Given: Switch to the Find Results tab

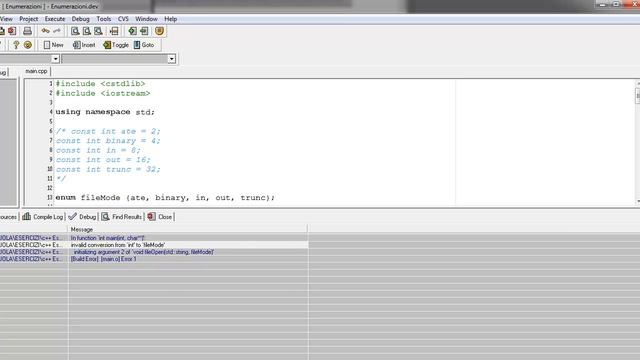Looking at the screenshot, I should [x=121, y=217].
